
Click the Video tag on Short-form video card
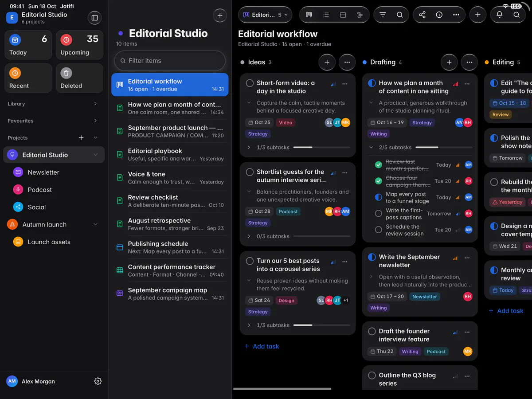[x=286, y=122]
